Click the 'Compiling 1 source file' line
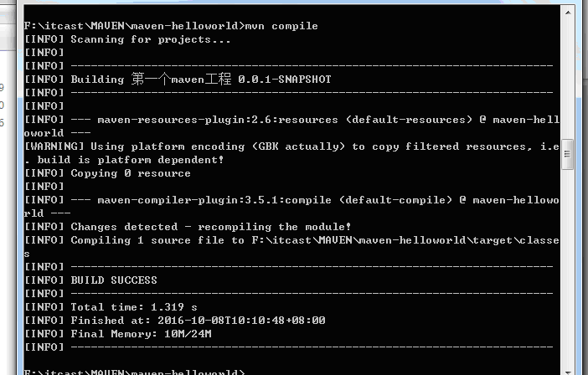The height and width of the screenshot is (375, 588). coord(291,240)
